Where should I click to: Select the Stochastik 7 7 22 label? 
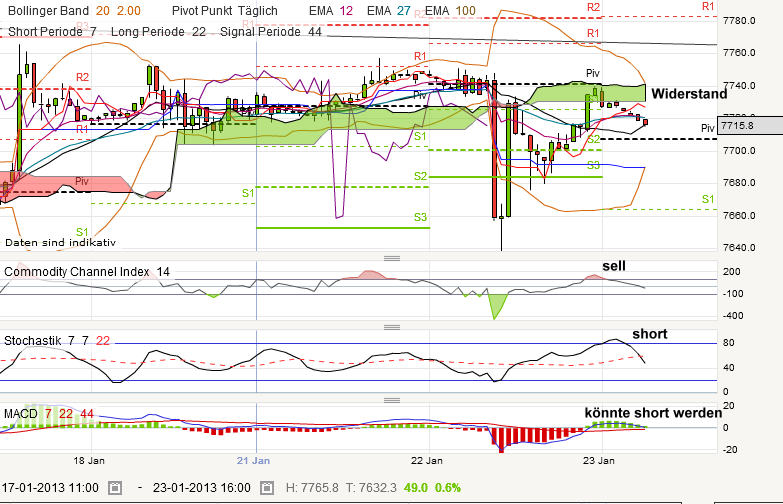click(57, 341)
